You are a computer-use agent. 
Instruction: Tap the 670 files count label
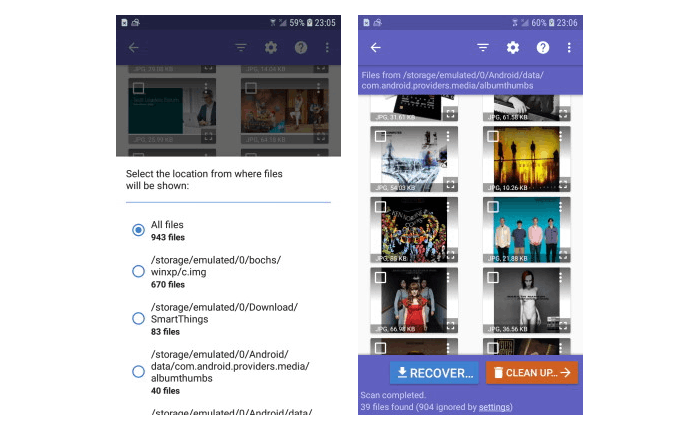coord(168,285)
